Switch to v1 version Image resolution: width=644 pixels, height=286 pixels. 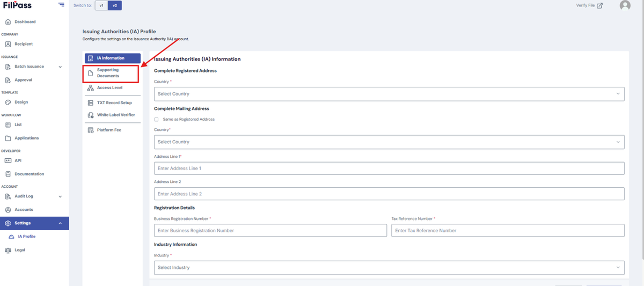coord(101,5)
